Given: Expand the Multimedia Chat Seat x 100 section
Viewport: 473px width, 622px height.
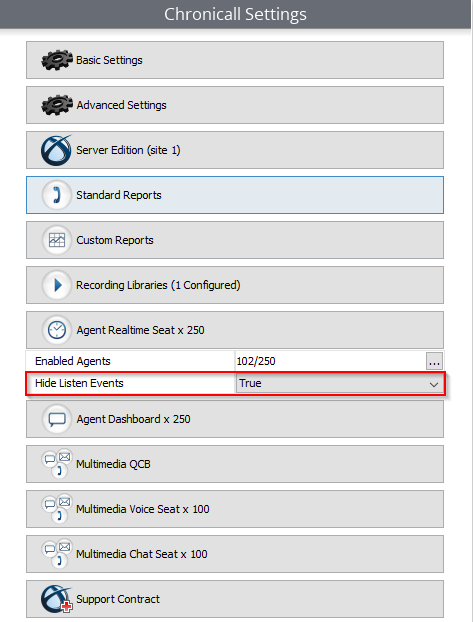Looking at the screenshot, I should click(x=235, y=554).
